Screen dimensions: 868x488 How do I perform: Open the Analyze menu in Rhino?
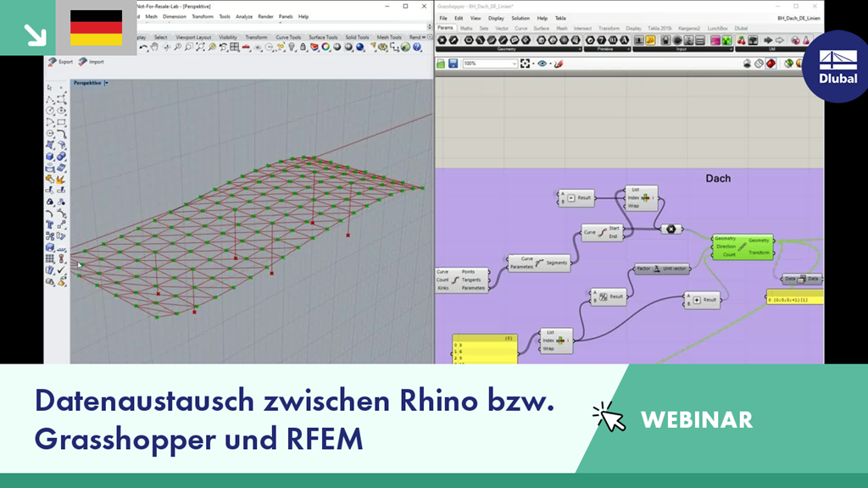click(244, 17)
